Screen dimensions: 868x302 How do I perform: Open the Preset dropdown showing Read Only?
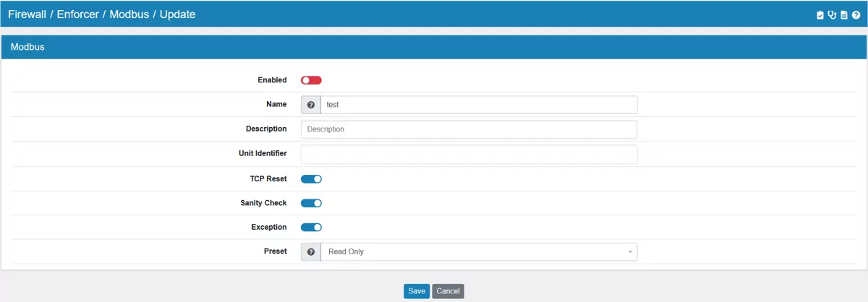click(477, 252)
